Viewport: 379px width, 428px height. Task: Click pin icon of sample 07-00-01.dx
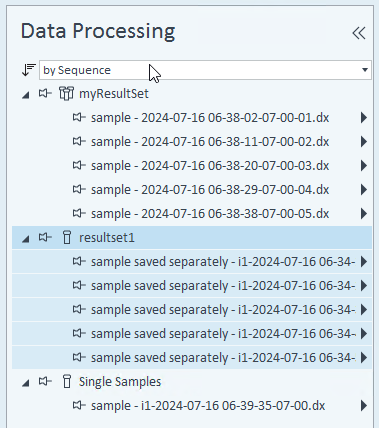(79, 117)
